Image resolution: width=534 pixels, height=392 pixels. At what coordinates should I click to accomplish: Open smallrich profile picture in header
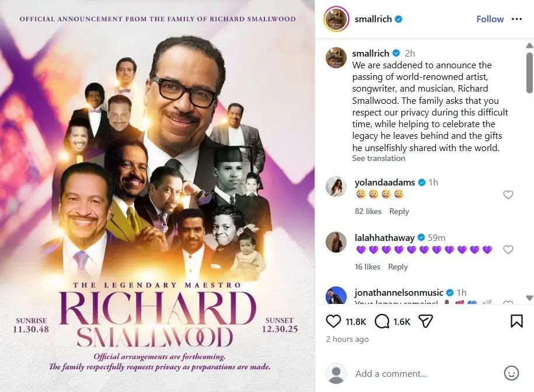(x=336, y=19)
